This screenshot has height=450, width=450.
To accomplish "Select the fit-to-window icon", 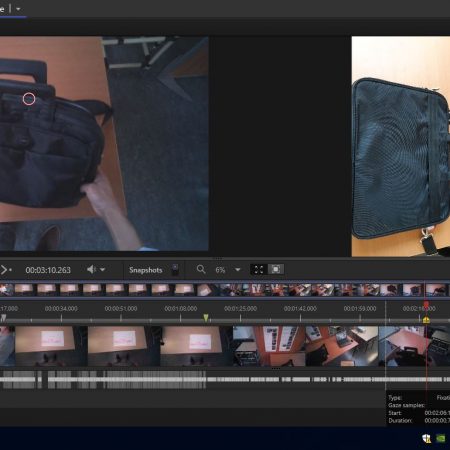I will coord(259,269).
